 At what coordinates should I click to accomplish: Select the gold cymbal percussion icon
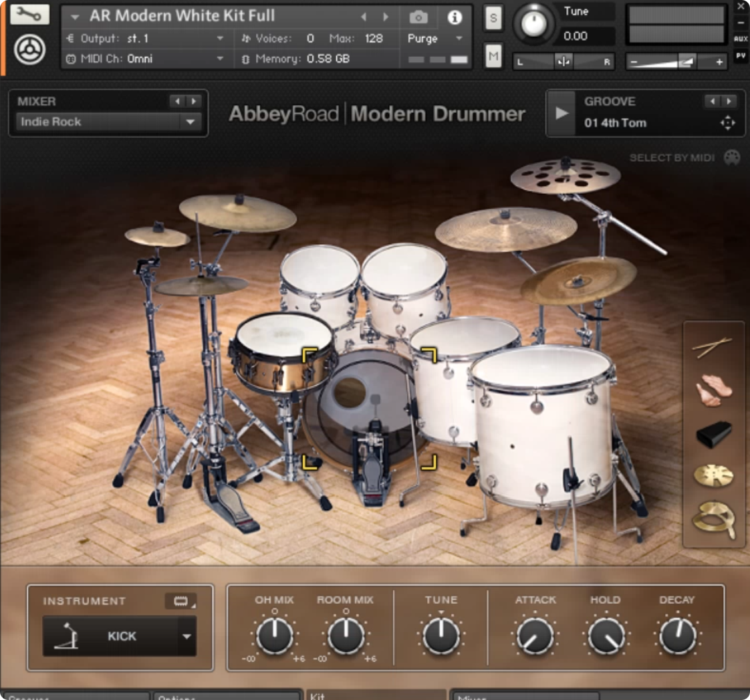[x=713, y=476]
